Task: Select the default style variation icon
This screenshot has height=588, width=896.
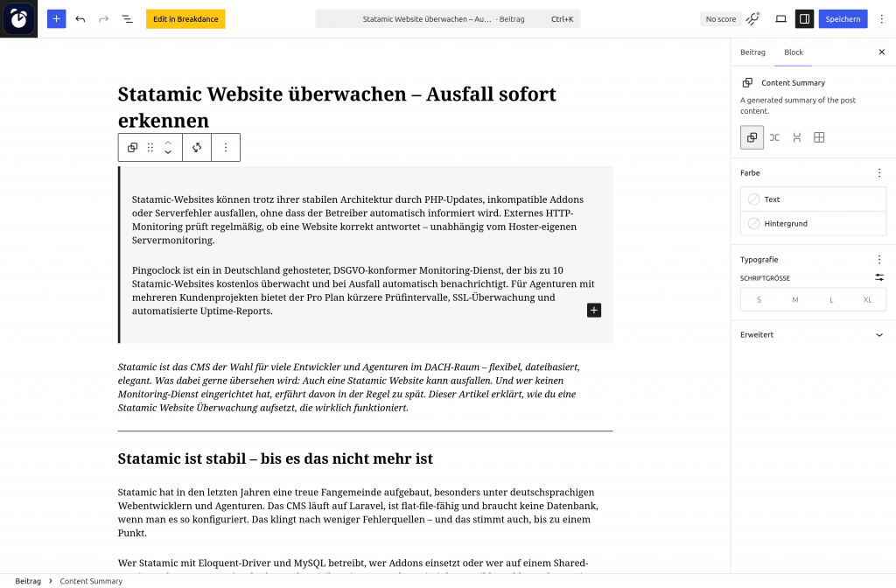Action: point(752,137)
